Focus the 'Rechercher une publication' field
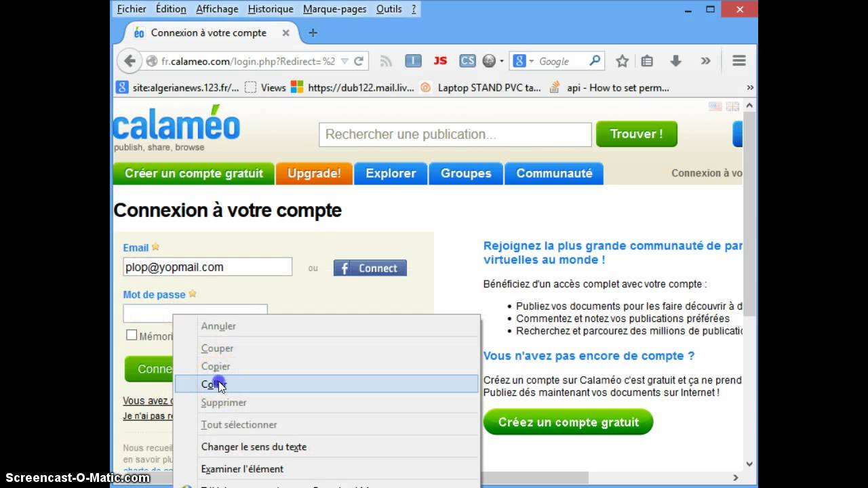Image resolution: width=868 pixels, height=488 pixels. (x=455, y=134)
